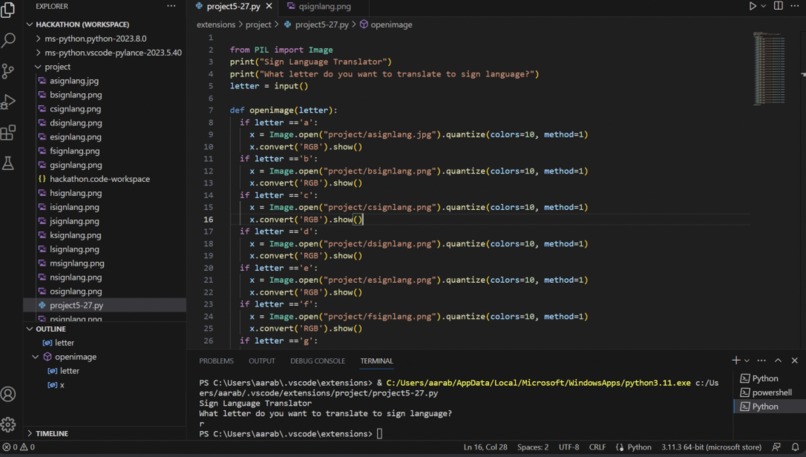Screen dimensions: 806x457
Task: Click the extensions breadcrumb segment
Action: pos(216,25)
